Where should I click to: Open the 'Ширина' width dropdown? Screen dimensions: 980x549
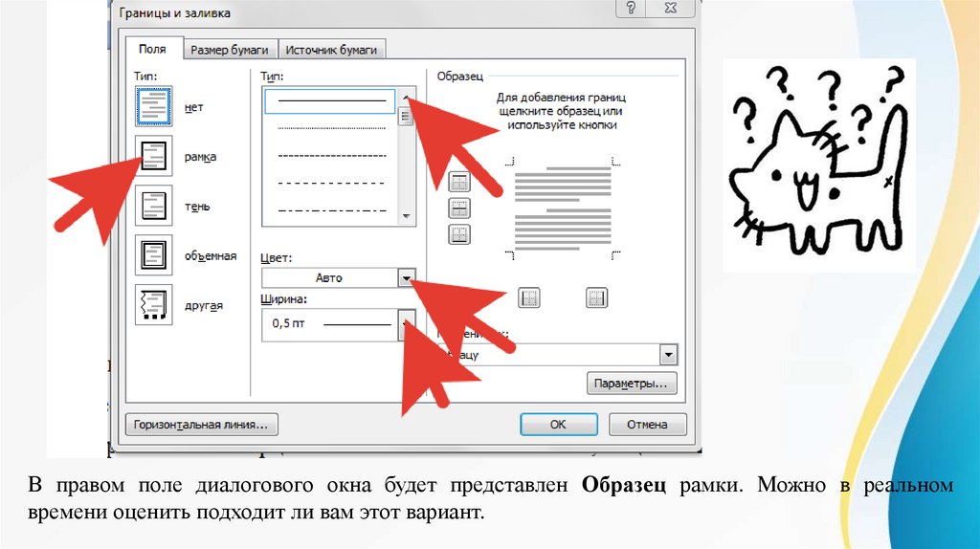coord(406,325)
